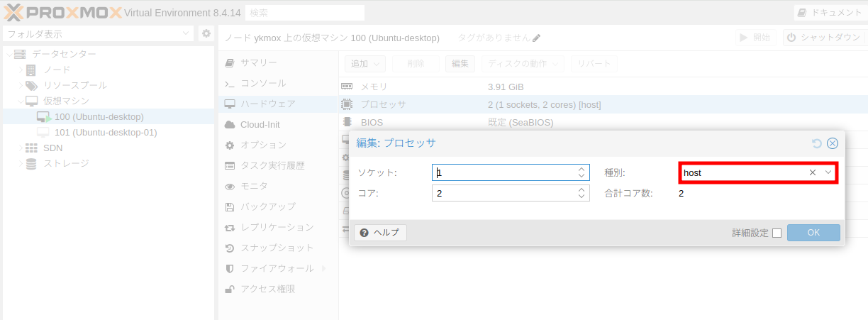The image size is (868, 320).
Task: Expand the ノード tree arrow
Action: [20, 70]
